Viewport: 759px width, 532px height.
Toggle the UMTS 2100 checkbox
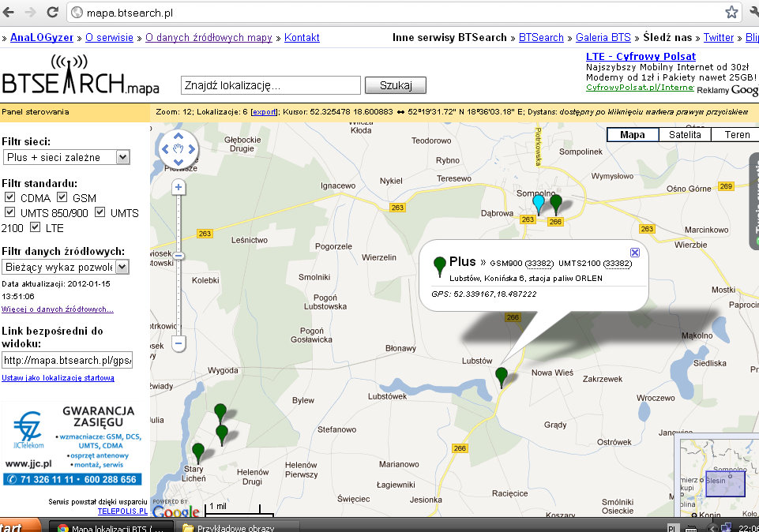point(100,212)
